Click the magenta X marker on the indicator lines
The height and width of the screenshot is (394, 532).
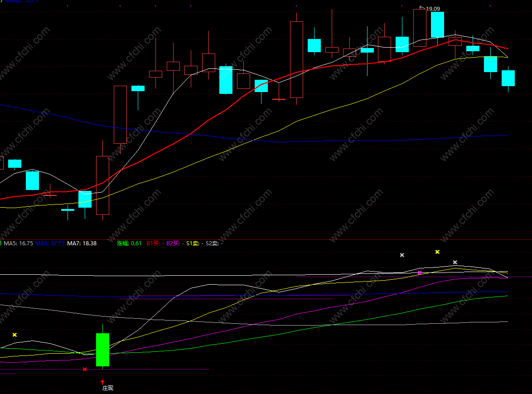[x=420, y=273]
